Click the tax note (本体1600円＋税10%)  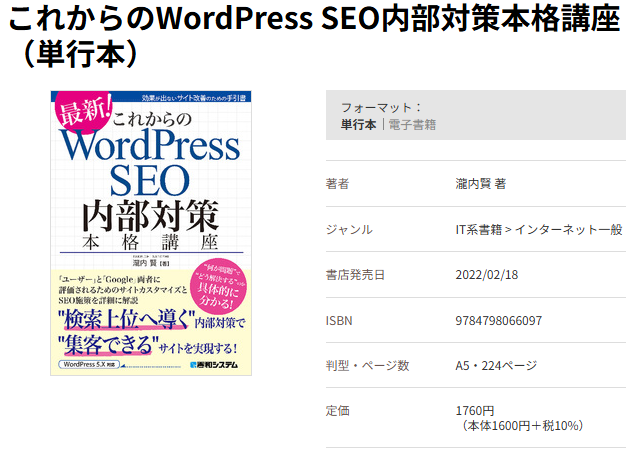tap(522, 426)
